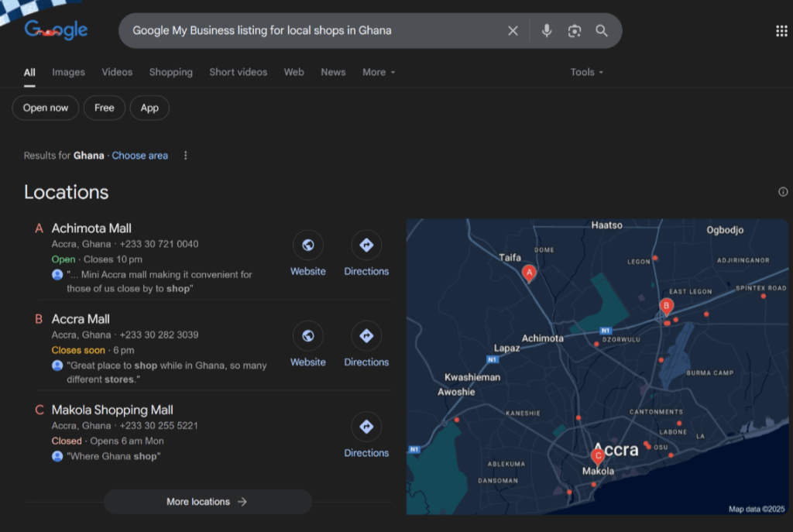This screenshot has height=532, width=793.
Task: Expand the Tools dropdown
Action: (x=587, y=72)
